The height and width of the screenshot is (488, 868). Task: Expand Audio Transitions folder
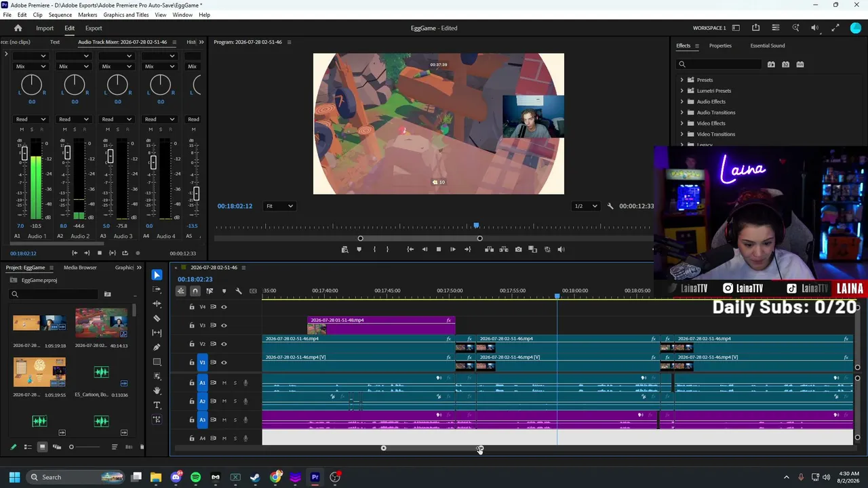[682, 113]
